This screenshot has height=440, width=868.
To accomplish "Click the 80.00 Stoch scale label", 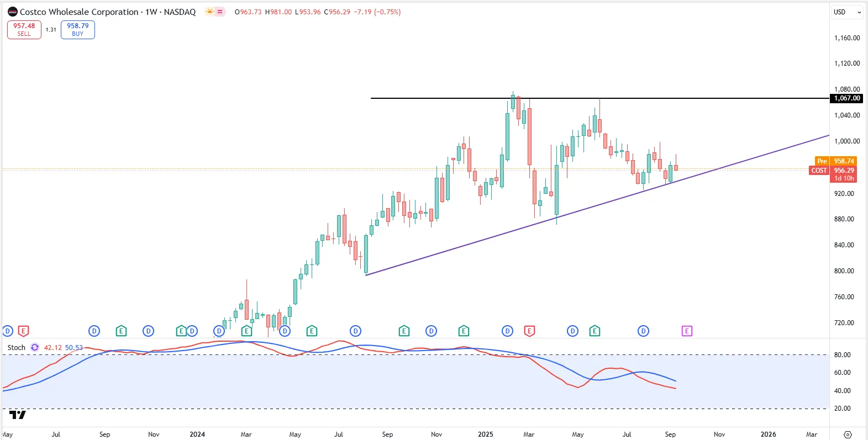I will pos(843,354).
